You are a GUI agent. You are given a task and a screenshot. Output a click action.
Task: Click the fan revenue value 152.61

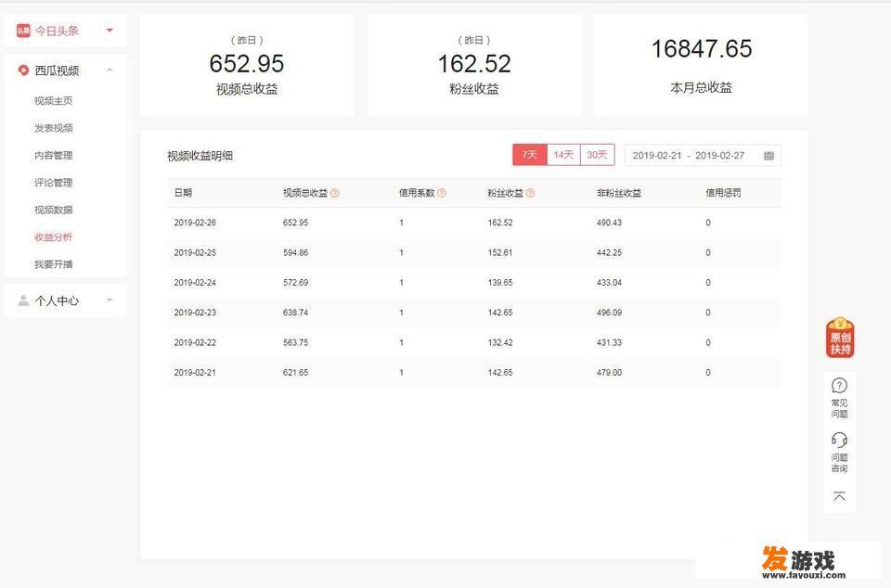tap(500, 252)
